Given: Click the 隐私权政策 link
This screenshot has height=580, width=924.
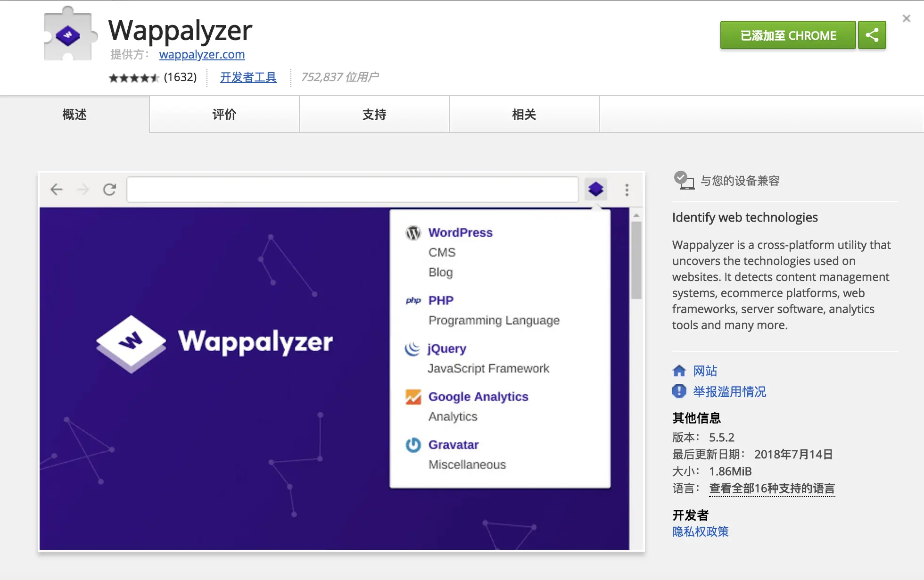Looking at the screenshot, I should point(700,531).
